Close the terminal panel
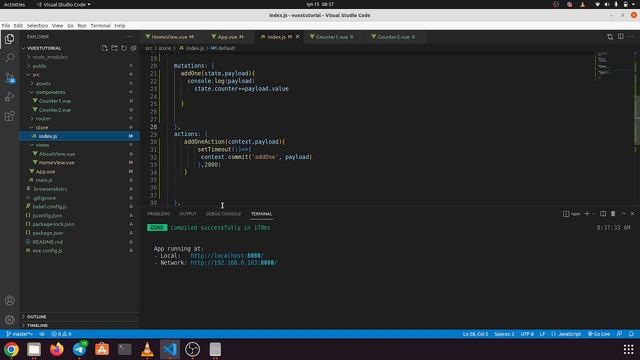Viewport: 640px width, 360px height. [633, 213]
